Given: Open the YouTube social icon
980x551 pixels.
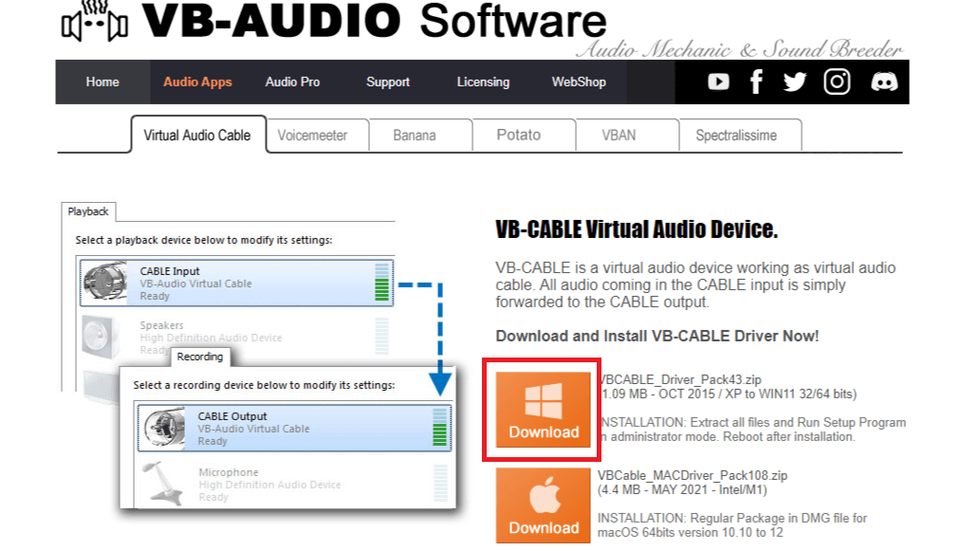Looking at the screenshot, I should click(718, 83).
